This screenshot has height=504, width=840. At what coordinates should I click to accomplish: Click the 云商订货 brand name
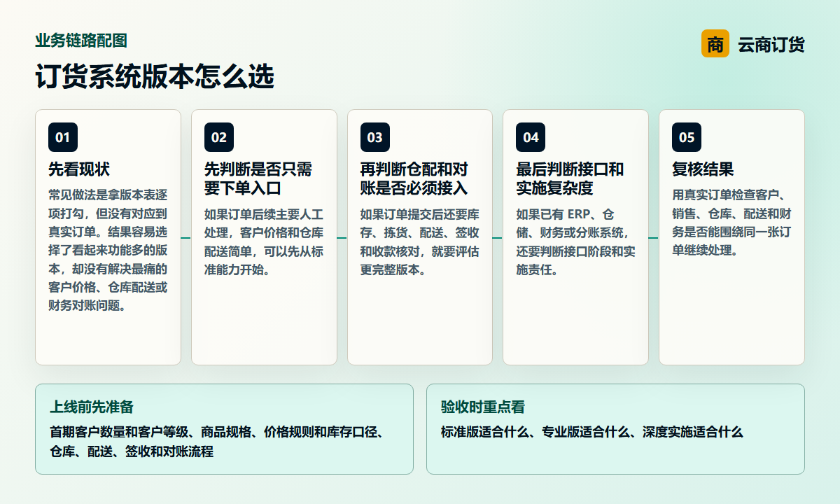(x=771, y=44)
